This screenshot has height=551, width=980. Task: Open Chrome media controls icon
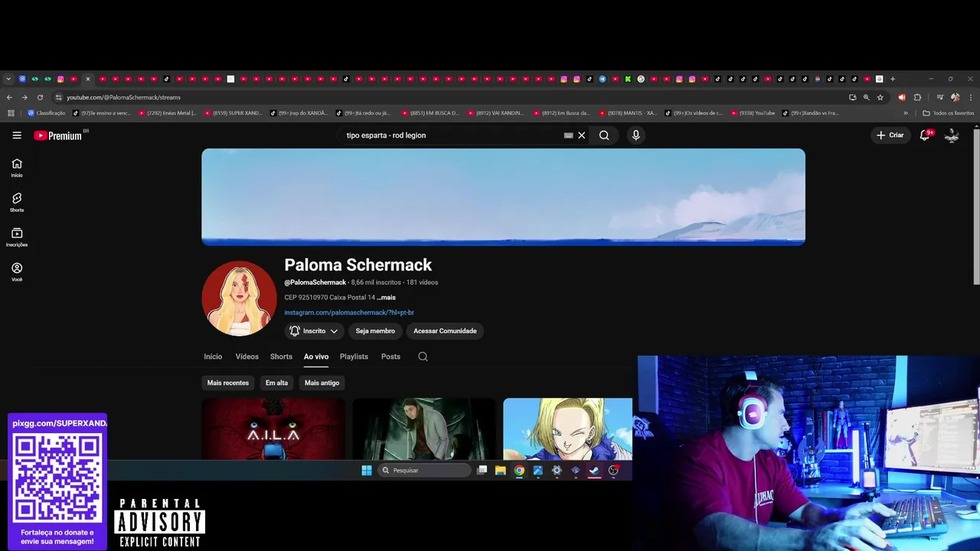[x=940, y=97]
